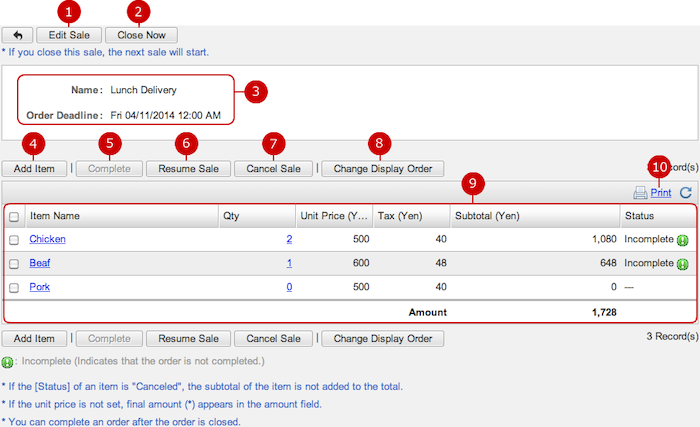700x427 pixels.
Task: Click the Edit Sale button
Action: (69, 35)
